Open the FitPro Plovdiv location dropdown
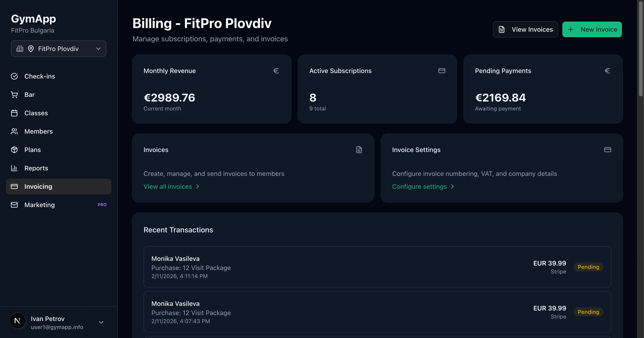This screenshot has height=338, width=644. pyautogui.click(x=58, y=49)
